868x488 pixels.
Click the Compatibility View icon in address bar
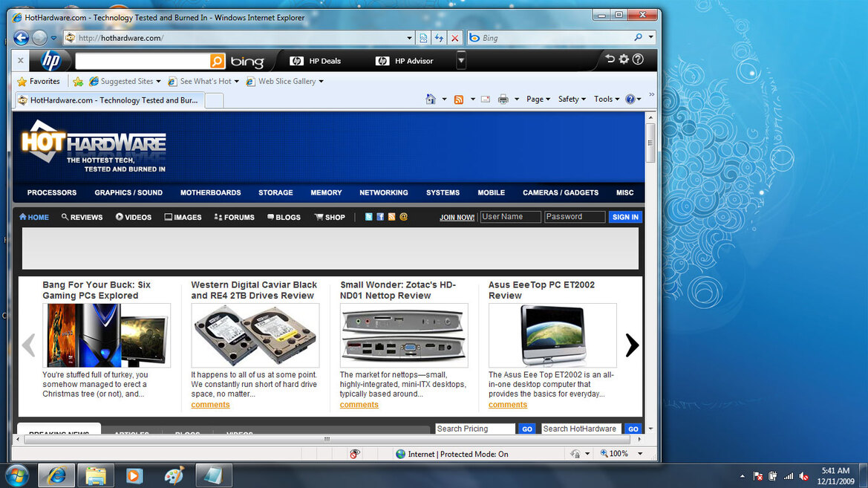[x=423, y=38]
